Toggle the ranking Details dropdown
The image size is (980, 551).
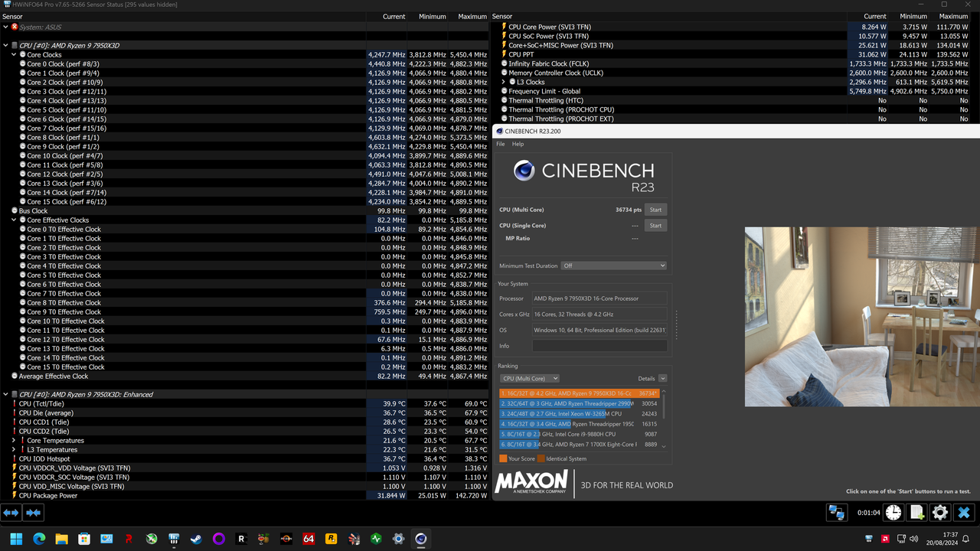(x=662, y=378)
